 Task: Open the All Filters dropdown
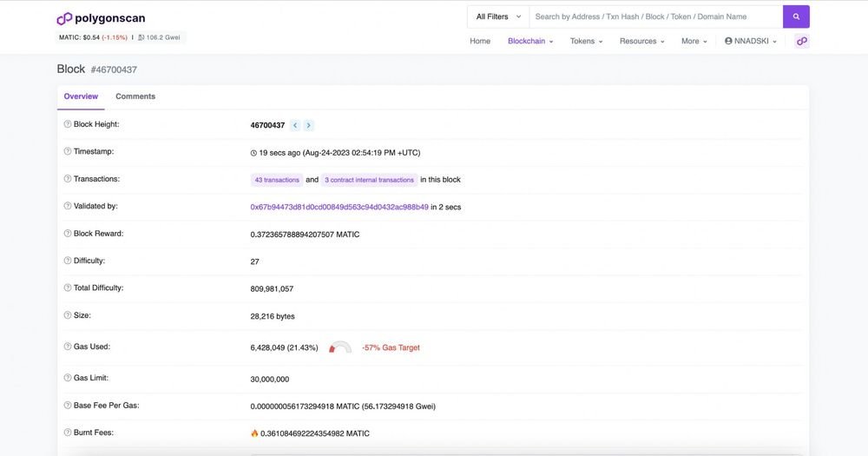pos(498,17)
